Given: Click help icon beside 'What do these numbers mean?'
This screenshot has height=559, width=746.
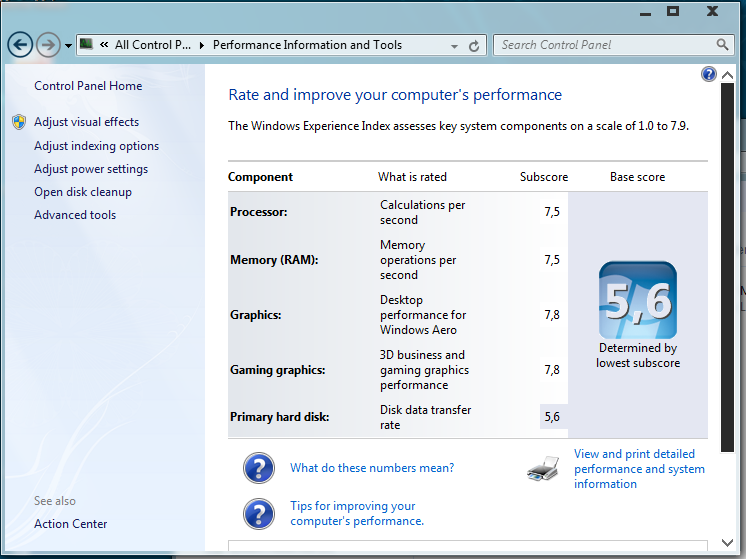Looking at the screenshot, I should [259, 468].
